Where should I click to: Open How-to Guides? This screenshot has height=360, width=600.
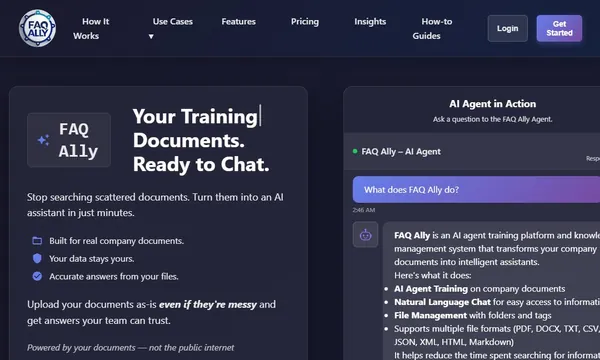[x=432, y=29]
